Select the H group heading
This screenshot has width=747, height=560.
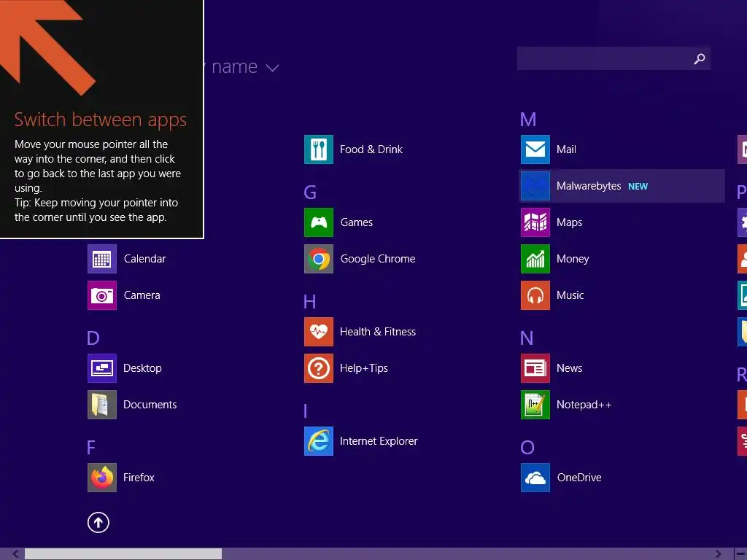point(309,302)
